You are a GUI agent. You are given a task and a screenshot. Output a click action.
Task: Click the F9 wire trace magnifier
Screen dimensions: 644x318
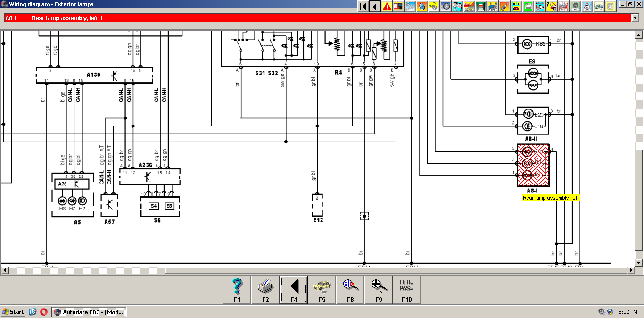[x=378, y=290]
